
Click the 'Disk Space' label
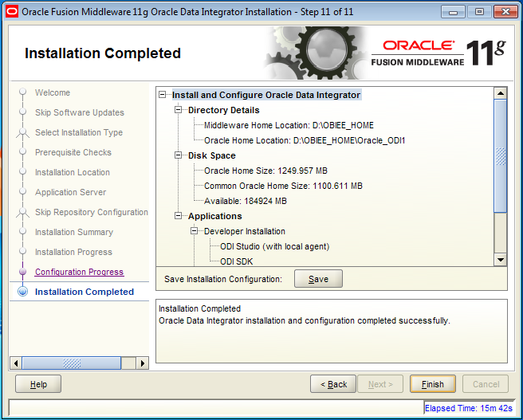point(212,155)
